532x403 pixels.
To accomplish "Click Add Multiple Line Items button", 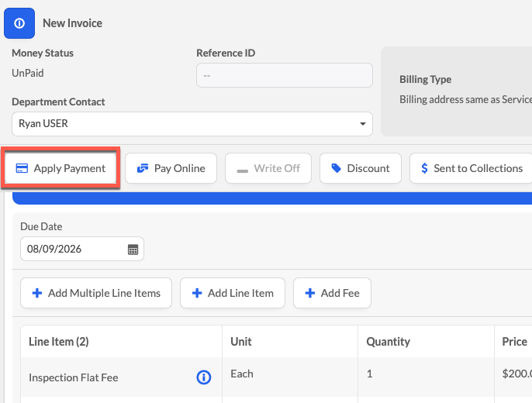I will point(96,293).
